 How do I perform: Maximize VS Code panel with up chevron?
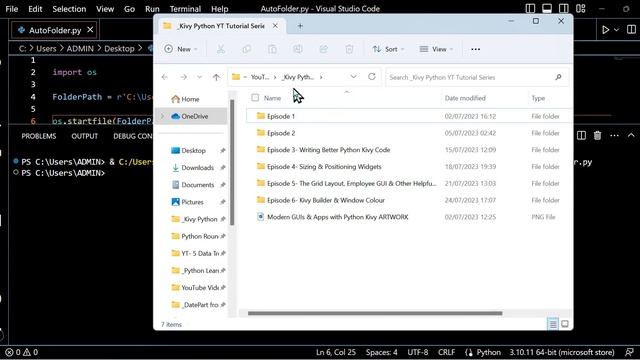click(x=631, y=136)
